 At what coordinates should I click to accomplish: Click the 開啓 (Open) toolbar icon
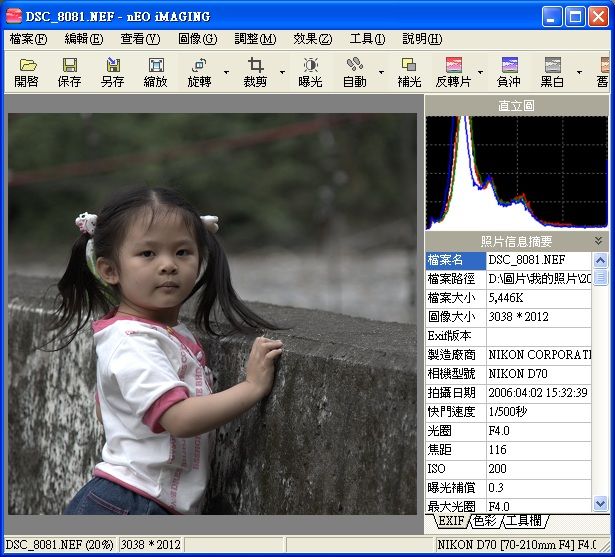click(x=27, y=72)
